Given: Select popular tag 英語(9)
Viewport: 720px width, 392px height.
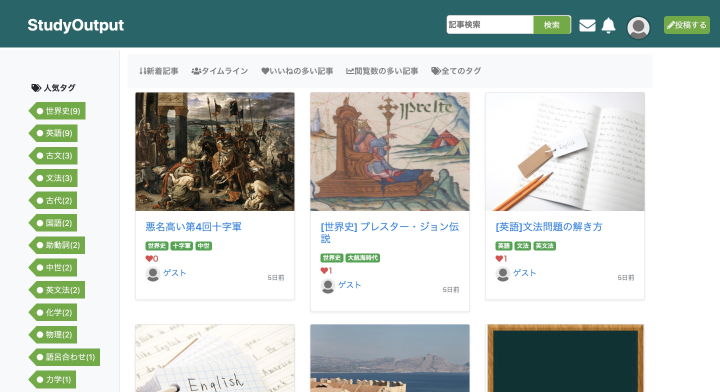Looking at the screenshot, I should 53,133.
